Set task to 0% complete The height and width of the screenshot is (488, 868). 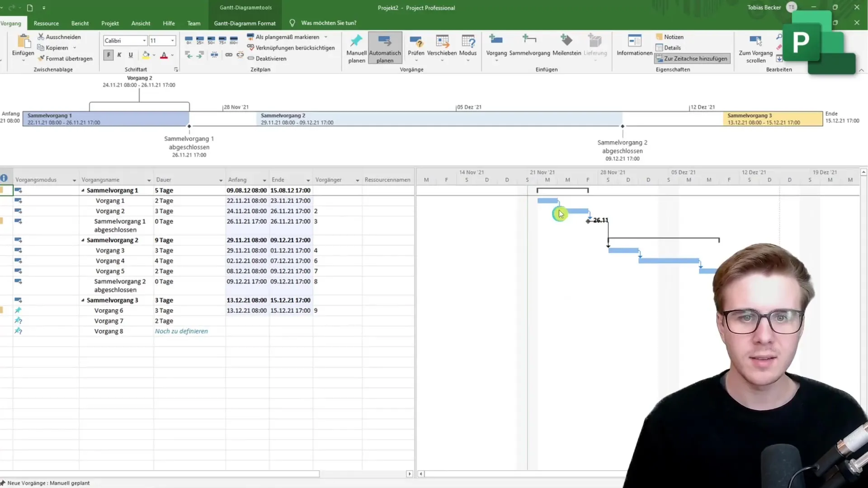pos(189,41)
